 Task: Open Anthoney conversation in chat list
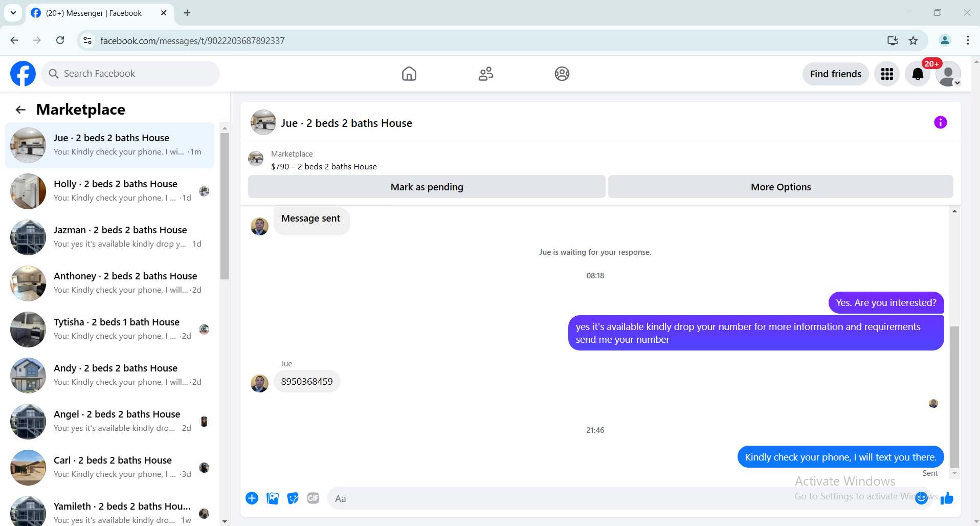tap(109, 283)
